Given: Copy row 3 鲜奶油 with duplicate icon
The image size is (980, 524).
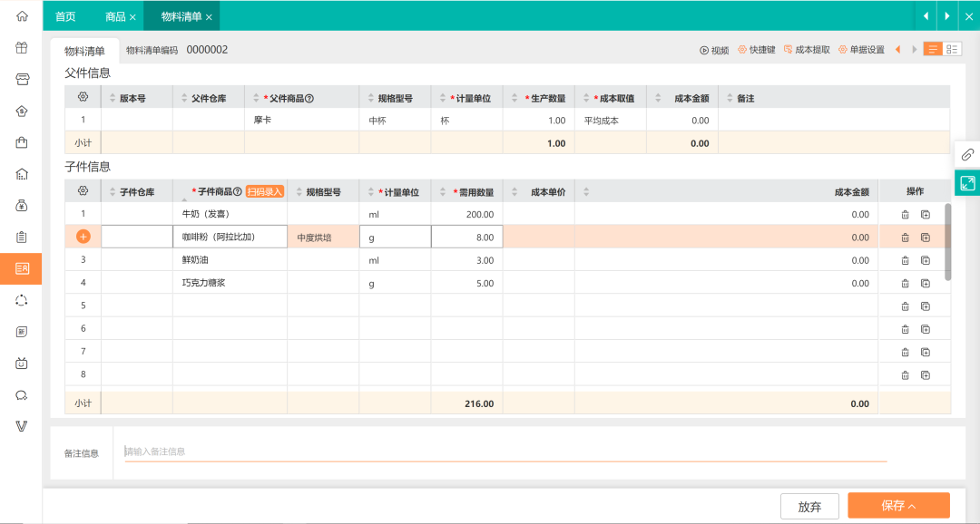Looking at the screenshot, I should coord(926,260).
